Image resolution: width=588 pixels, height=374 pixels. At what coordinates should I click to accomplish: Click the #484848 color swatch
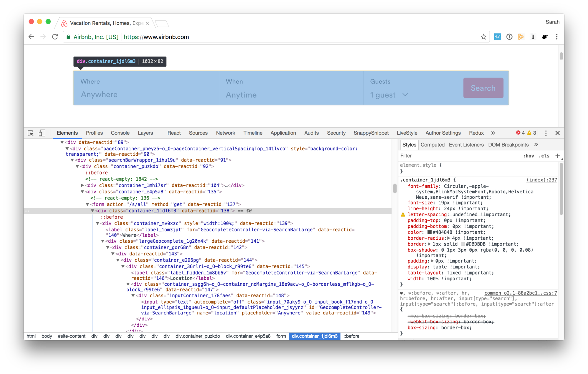point(429,232)
